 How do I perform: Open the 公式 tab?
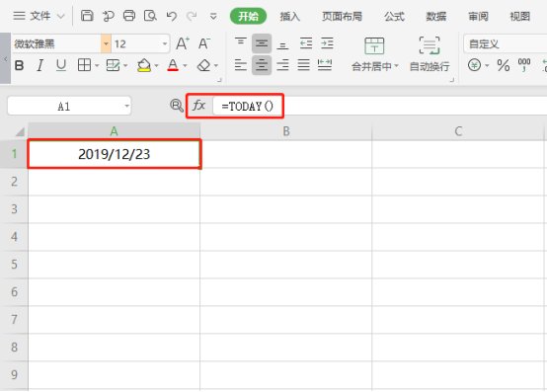pos(394,16)
